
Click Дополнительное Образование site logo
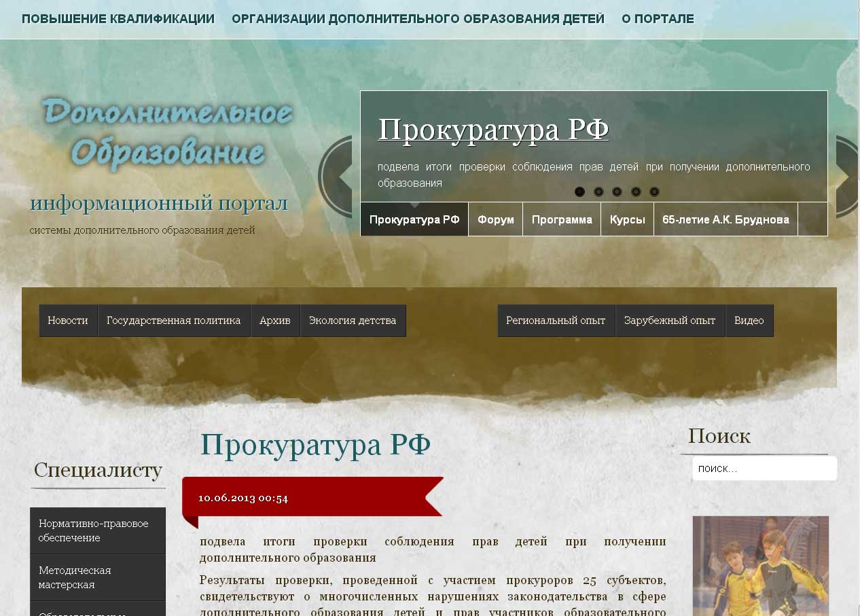click(x=167, y=133)
